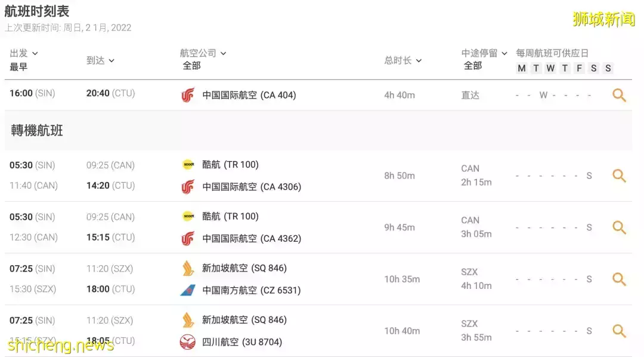Screen dimensions: 644x357
Task: Open search icon on CA 4362 connecting row
Action: point(619,227)
